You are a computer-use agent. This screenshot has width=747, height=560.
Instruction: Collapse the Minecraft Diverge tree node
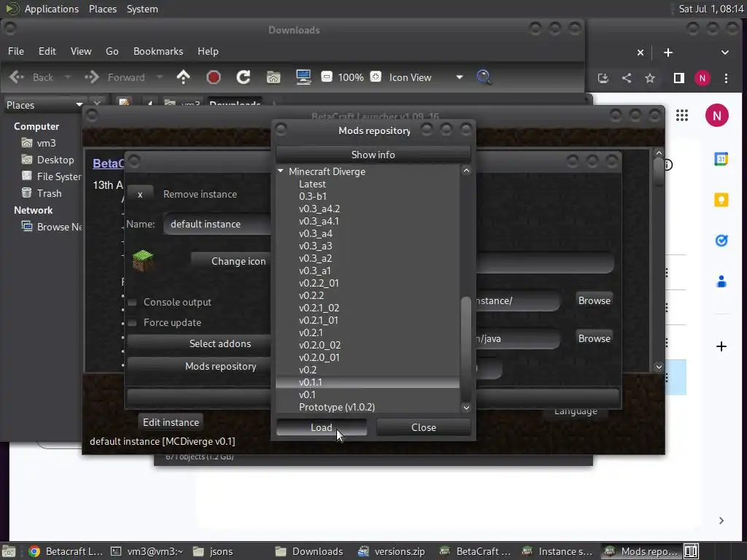pyautogui.click(x=281, y=171)
